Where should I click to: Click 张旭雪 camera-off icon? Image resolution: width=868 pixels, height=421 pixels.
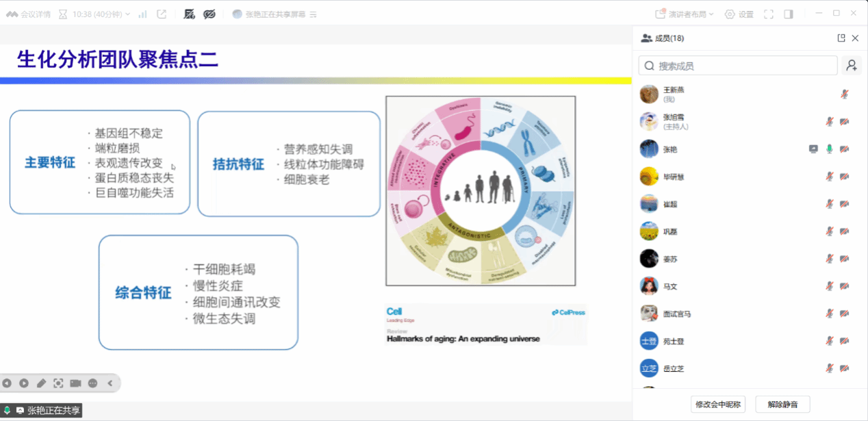[x=845, y=121]
